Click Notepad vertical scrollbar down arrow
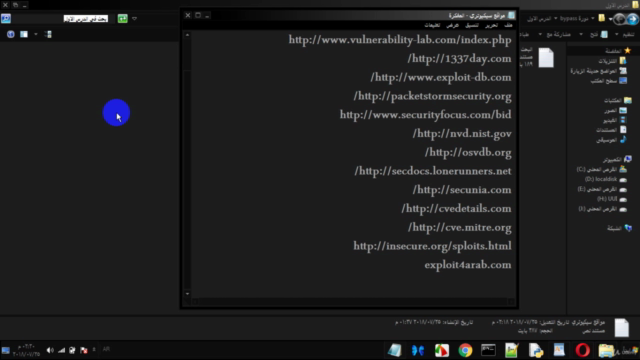Viewport: 640px width, 360px height. [x=187, y=293]
